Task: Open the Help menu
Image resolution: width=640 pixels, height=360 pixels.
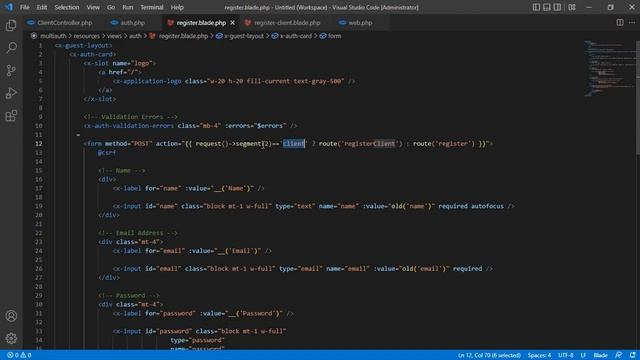Action: [x=177, y=7]
